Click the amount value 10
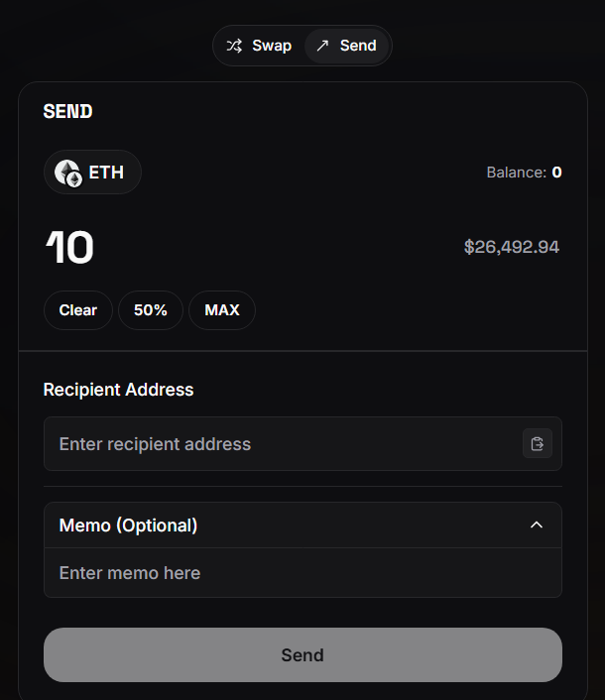The width and height of the screenshot is (605, 700). [69, 247]
